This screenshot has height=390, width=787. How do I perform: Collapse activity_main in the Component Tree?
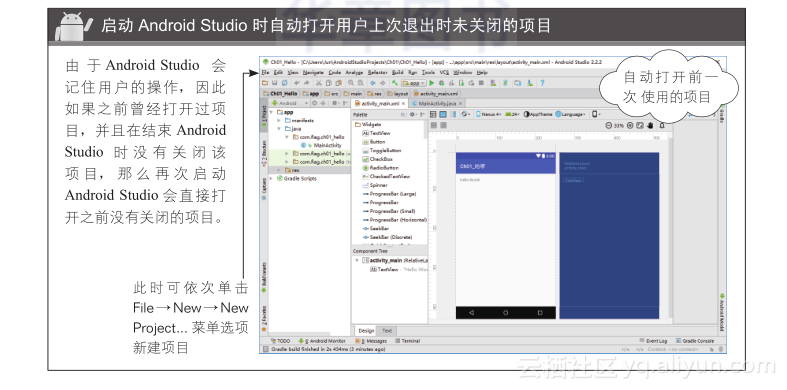pyautogui.click(x=357, y=260)
